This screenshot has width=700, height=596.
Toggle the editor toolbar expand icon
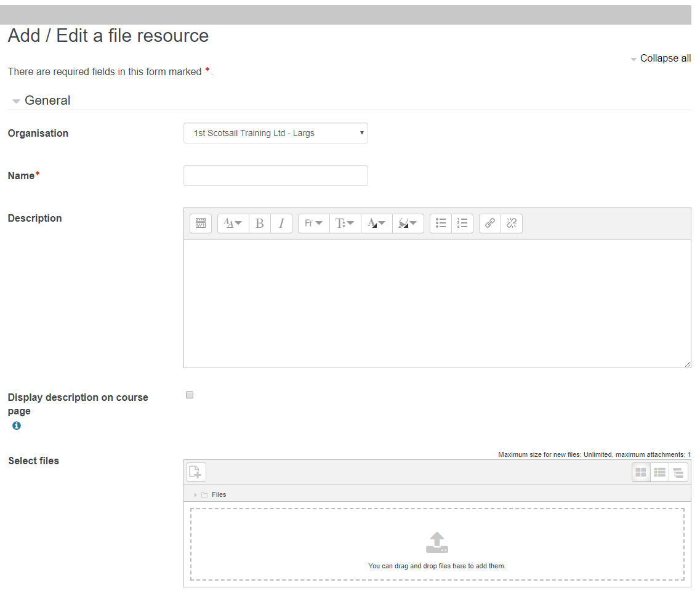pos(201,223)
